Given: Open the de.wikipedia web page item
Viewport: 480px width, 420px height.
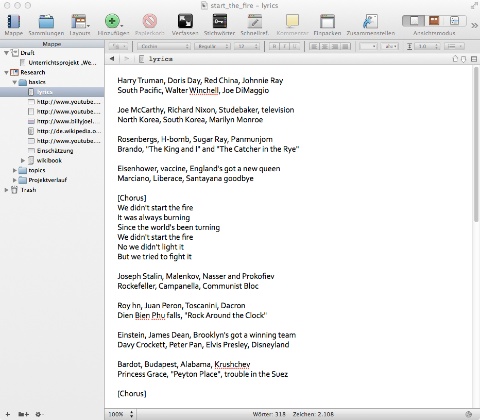Looking at the screenshot, I should tap(52, 131).
